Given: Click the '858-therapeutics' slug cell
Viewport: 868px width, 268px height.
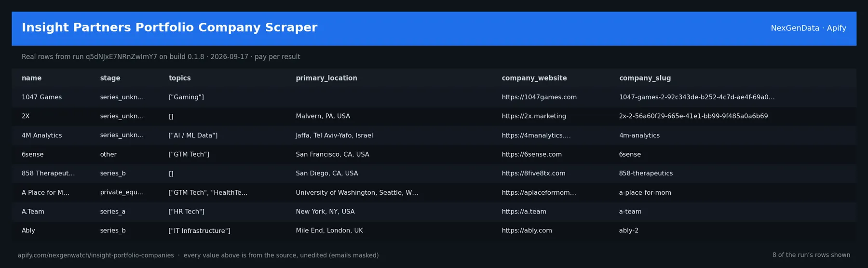Looking at the screenshot, I should (646, 174).
